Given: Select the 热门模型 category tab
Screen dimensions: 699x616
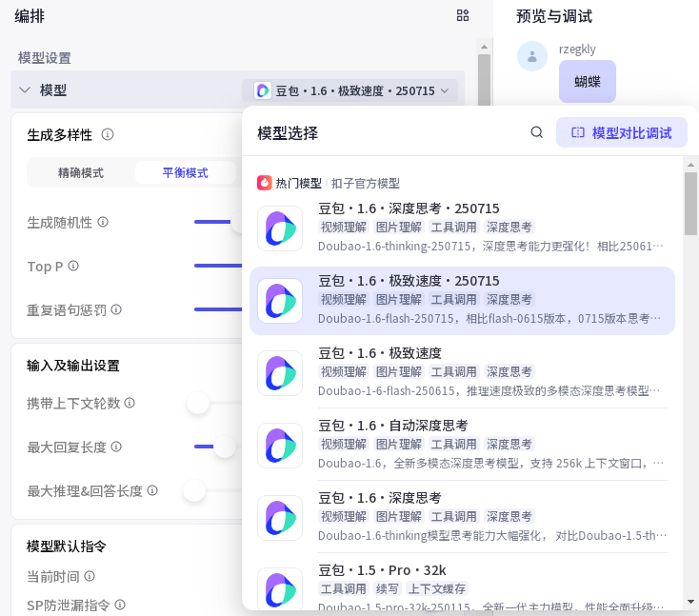Looking at the screenshot, I should [290, 183].
